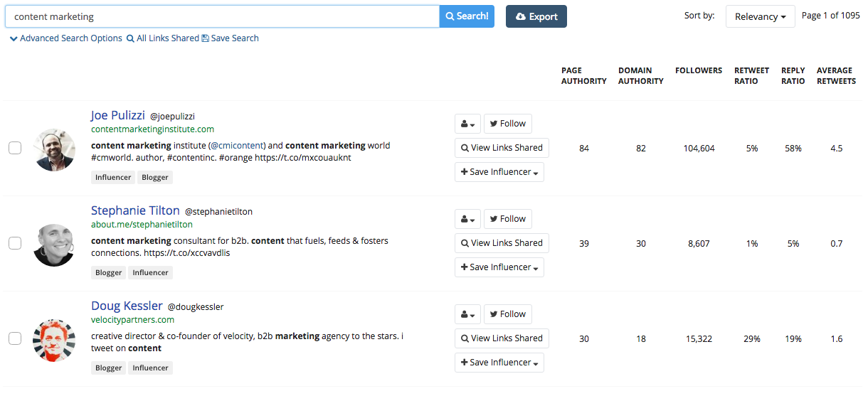868x396 pixels.
Task: Tick the checkbox for Stephanie Tilton
Action: click(x=15, y=243)
